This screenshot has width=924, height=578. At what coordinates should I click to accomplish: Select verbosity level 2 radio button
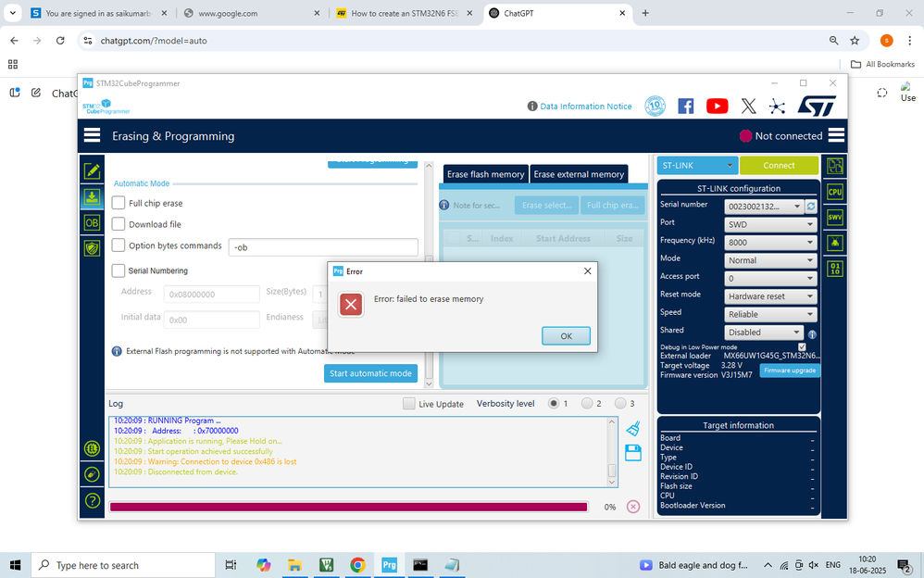coord(587,404)
